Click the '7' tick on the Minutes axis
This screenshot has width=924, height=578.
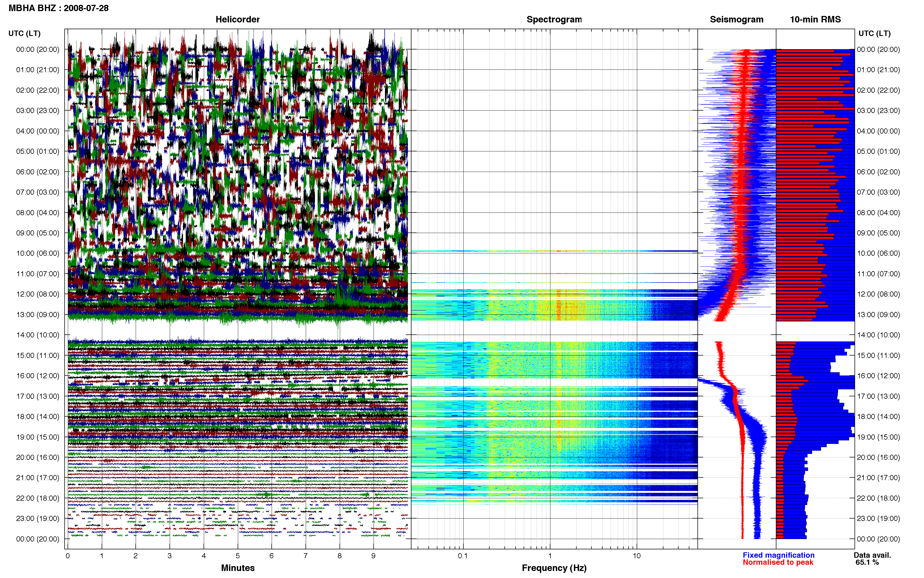305,556
